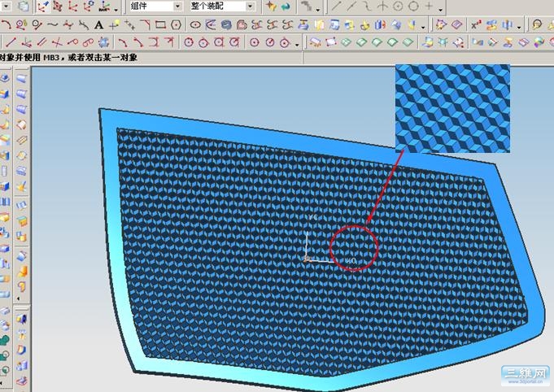This screenshot has height=392, width=554.
Task: Select the basic Line tool
Action: click(11, 42)
